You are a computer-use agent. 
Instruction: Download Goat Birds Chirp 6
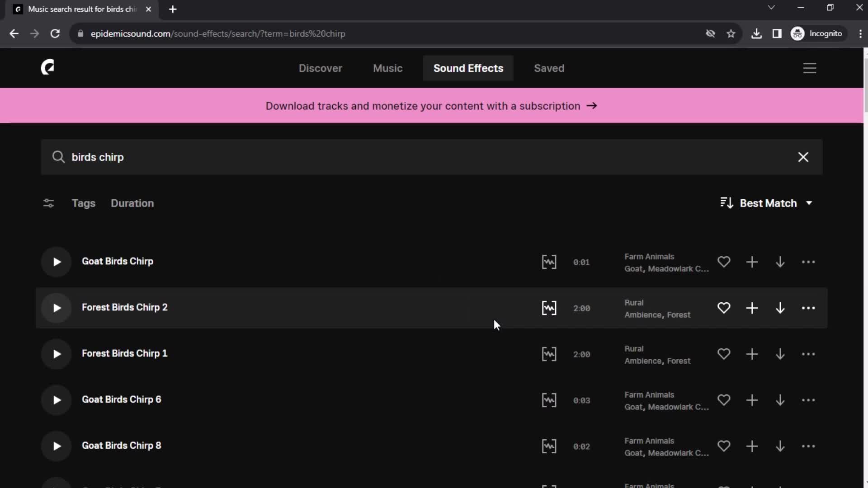(x=780, y=400)
